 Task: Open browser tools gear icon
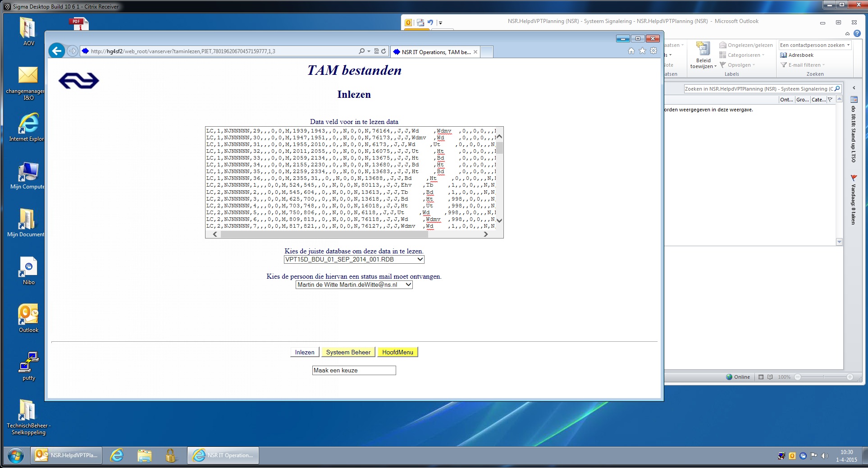tap(653, 51)
